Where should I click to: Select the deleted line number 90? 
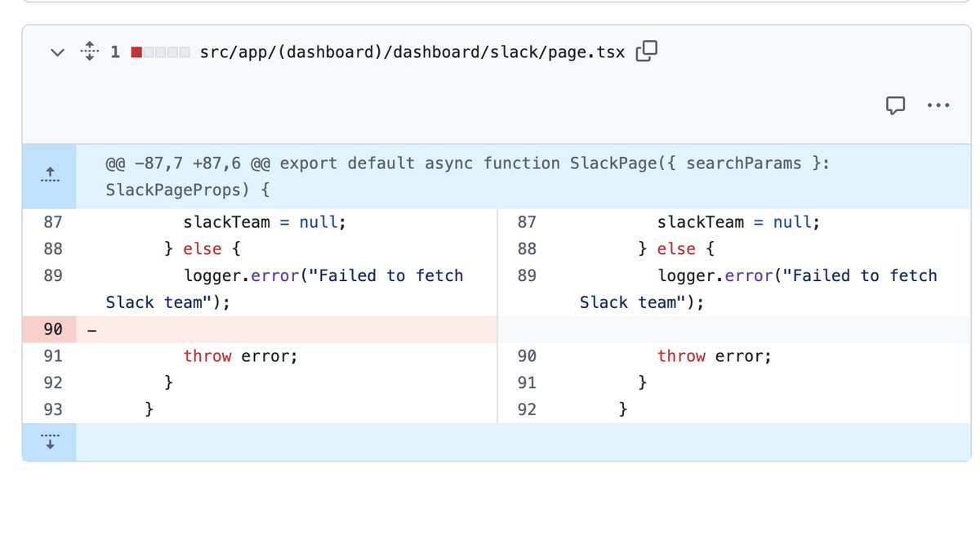pos(53,329)
